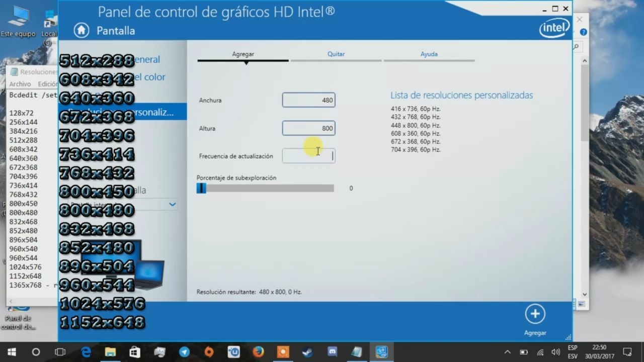Screen dimensions: 644x362
Task: Open the volume tray icon
Action: click(556, 352)
